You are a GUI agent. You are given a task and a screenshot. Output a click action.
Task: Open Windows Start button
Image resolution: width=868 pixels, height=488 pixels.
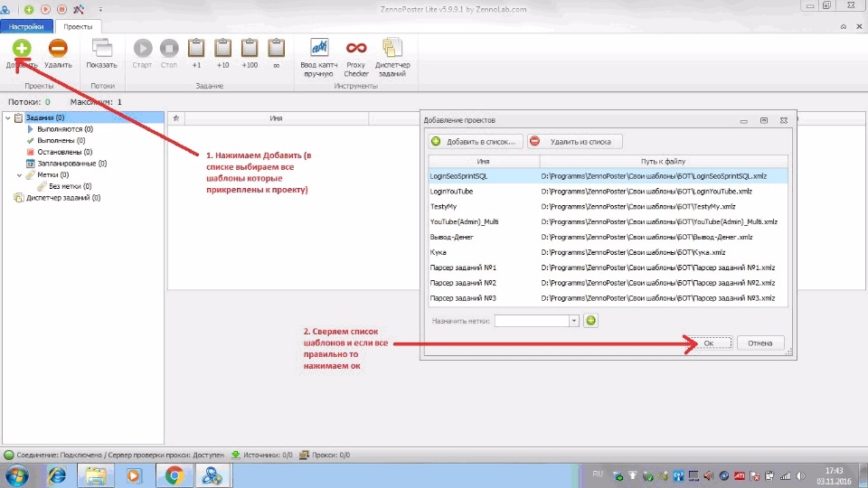click(17, 476)
